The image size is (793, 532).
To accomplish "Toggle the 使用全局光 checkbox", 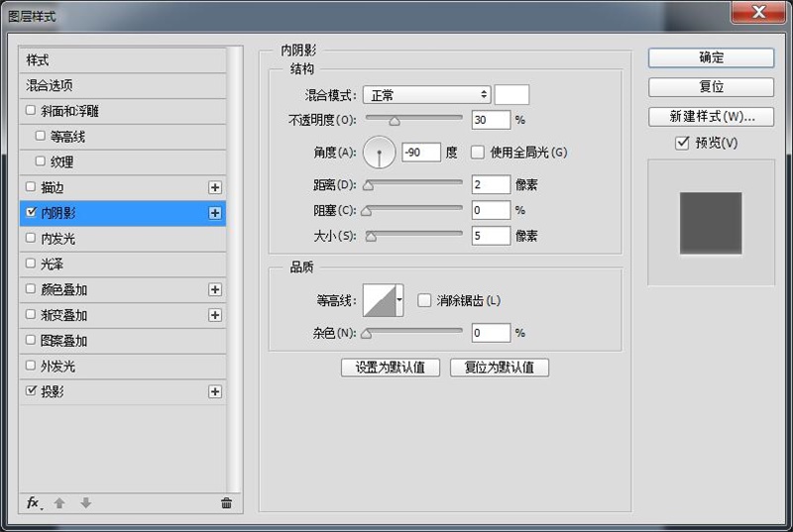I will 478,153.
